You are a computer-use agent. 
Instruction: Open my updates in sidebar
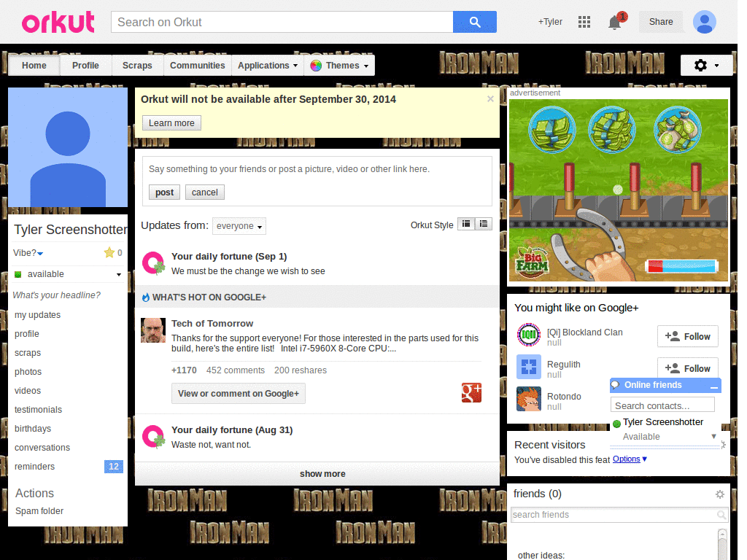38,315
